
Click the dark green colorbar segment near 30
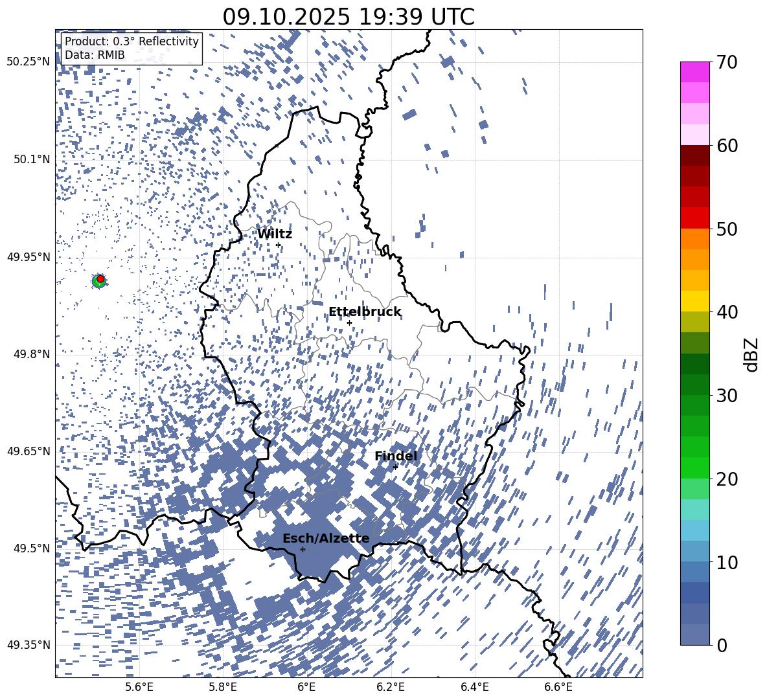click(694, 385)
